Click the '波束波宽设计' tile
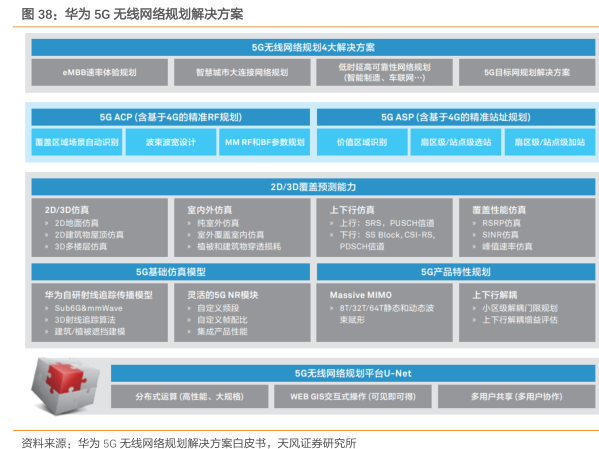The height and width of the screenshot is (449, 599). pyautogui.click(x=171, y=142)
